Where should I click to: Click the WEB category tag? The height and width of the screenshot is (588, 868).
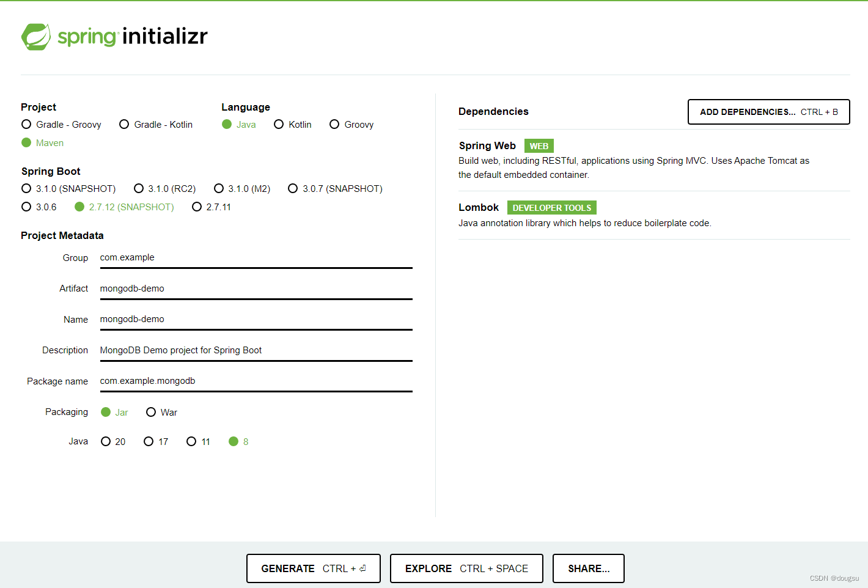point(539,146)
